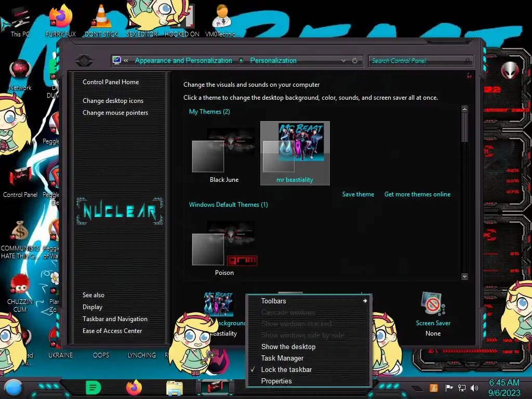The width and height of the screenshot is (532, 399).
Task: Click the theme list scroll down arrow
Action: [464, 276]
